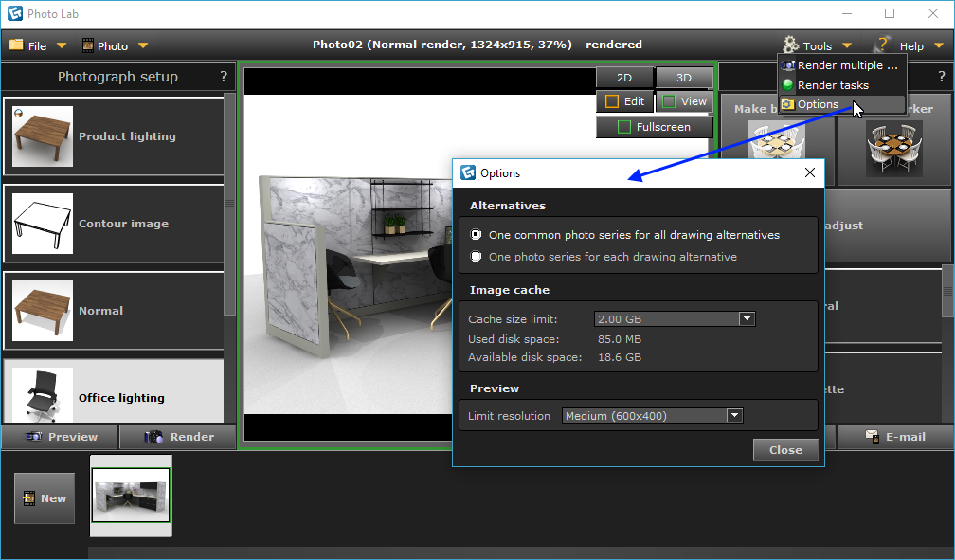Click the Photo Lab app logo icon
This screenshot has height=560, width=955.
pyautogui.click(x=15, y=13)
